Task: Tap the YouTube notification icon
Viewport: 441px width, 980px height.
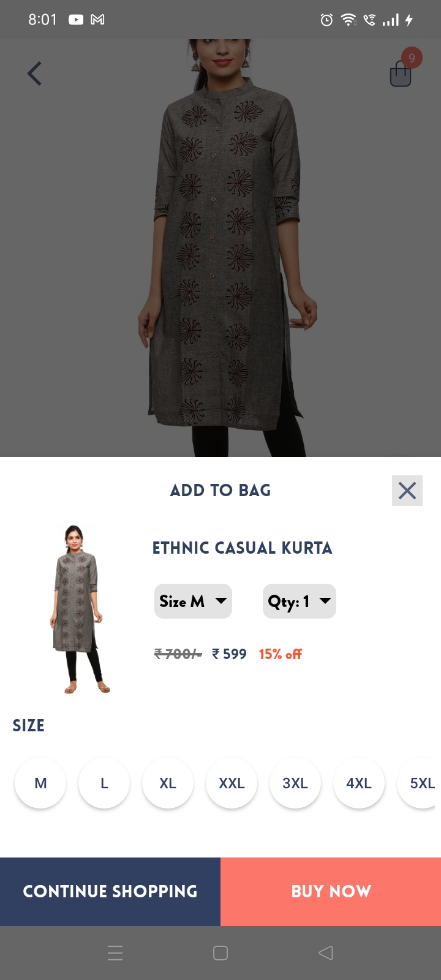Action: coord(76,20)
